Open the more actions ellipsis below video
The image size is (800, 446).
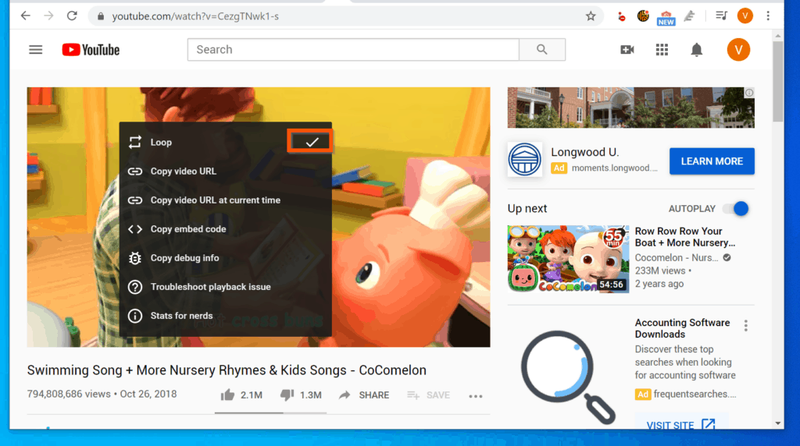[476, 396]
